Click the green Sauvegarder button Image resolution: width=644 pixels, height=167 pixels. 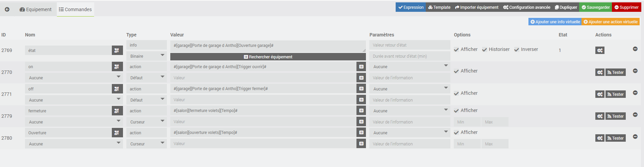click(x=595, y=7)
